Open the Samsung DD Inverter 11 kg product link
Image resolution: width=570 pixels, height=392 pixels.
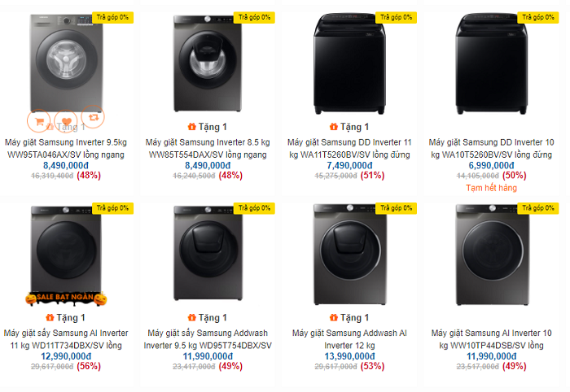point(349,147)
